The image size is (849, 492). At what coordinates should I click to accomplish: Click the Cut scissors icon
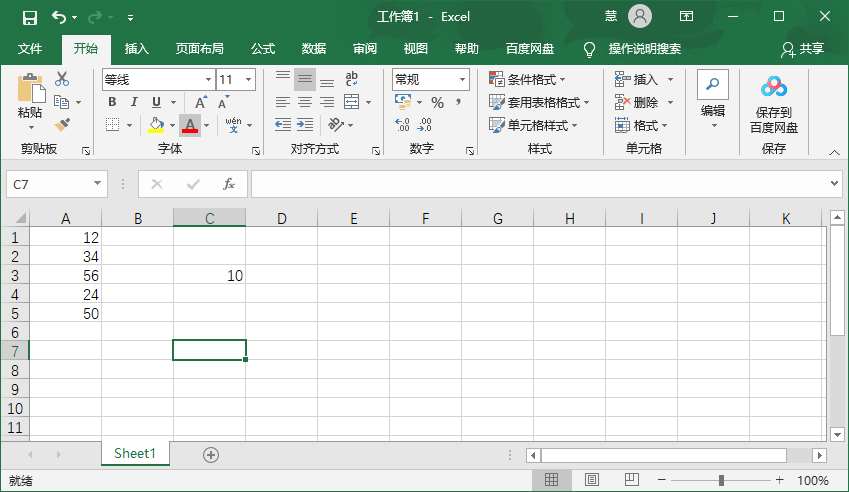62,79
